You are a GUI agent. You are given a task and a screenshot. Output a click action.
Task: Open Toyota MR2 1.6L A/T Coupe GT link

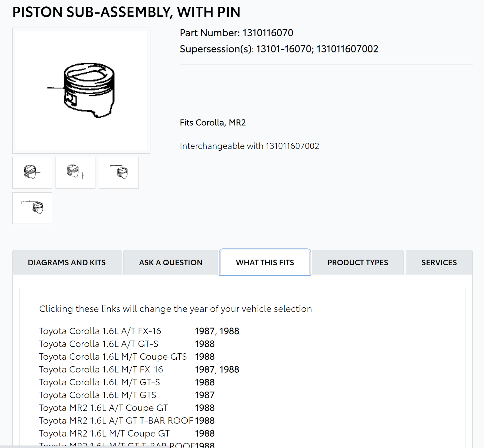(103, 408)
